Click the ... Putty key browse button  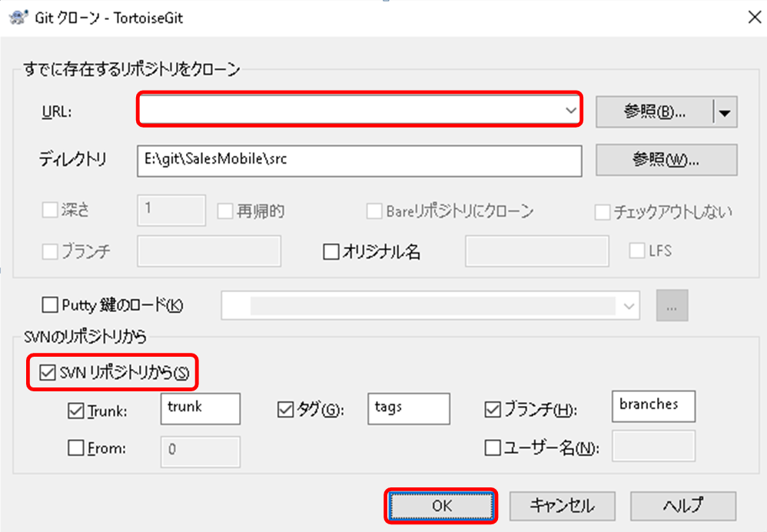pos(672,306)
